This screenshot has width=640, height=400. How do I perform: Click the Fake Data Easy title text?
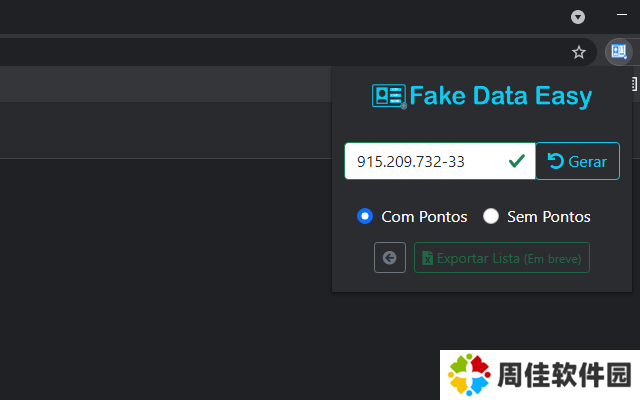(500, 96)
